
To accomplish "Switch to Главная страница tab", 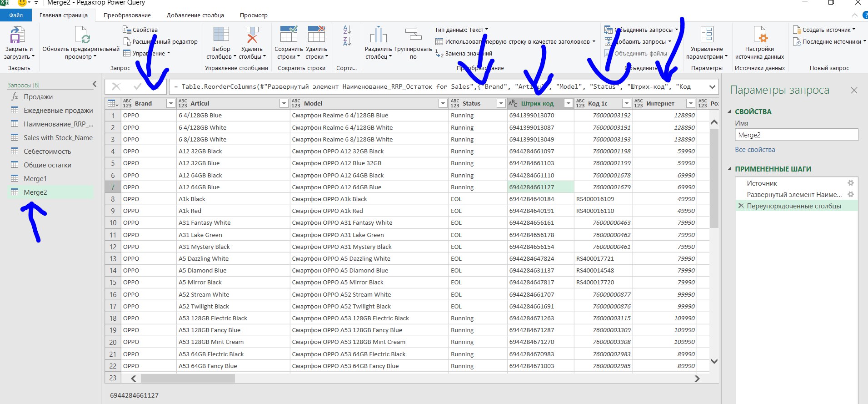I will coord(64,15).
